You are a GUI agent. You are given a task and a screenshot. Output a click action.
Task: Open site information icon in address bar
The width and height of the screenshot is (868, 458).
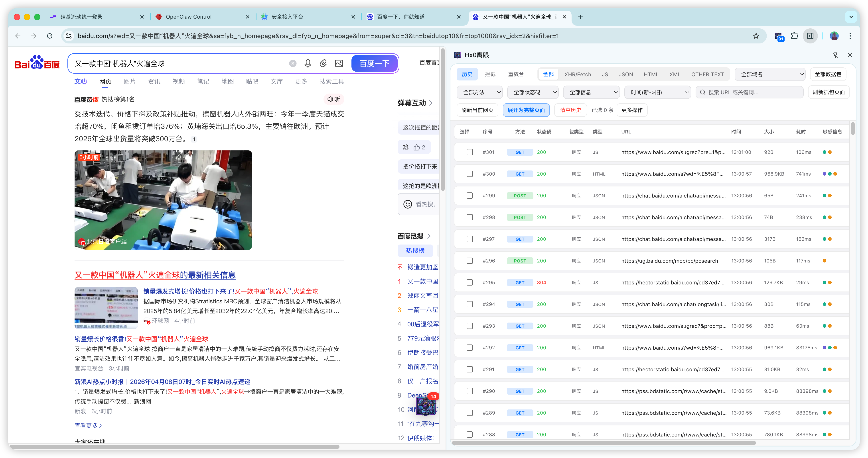click(x=69, y=36)
